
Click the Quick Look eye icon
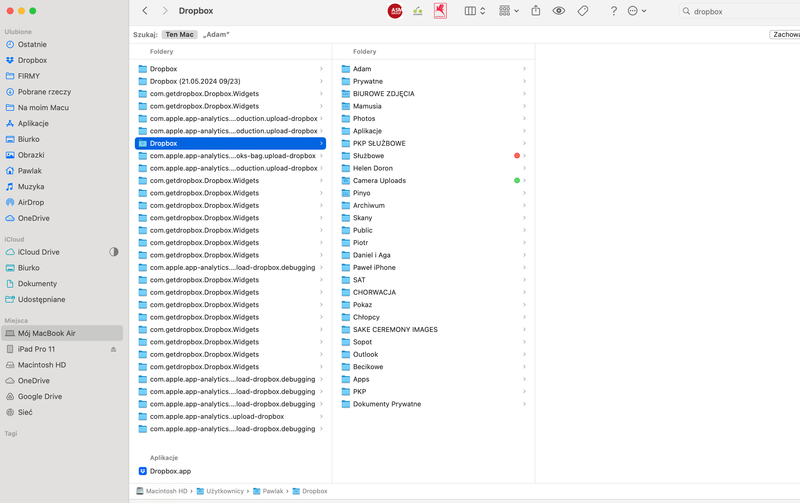pyautogui.click(x=559, y=11)
